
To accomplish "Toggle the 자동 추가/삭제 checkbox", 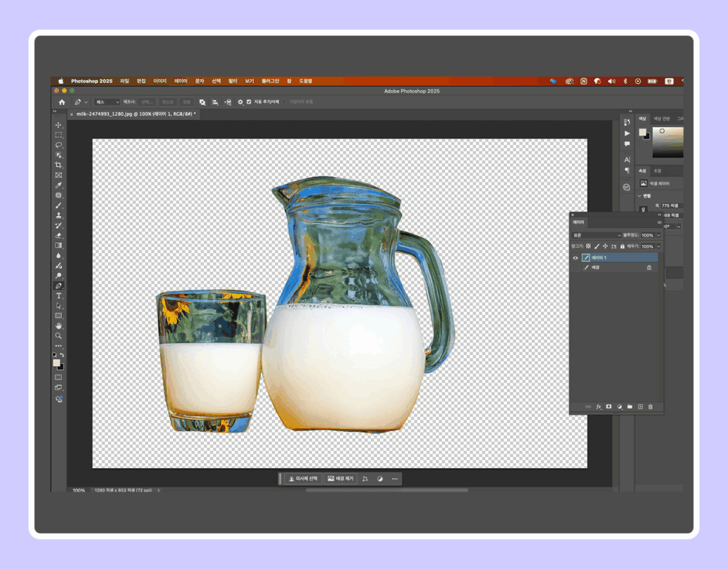I will (249, 102).
